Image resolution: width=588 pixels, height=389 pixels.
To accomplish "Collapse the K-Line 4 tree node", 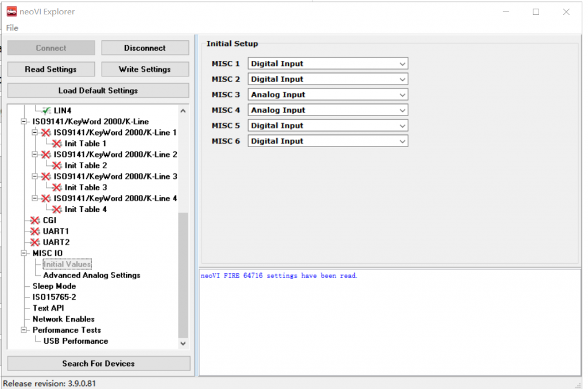I will (35, 198).
